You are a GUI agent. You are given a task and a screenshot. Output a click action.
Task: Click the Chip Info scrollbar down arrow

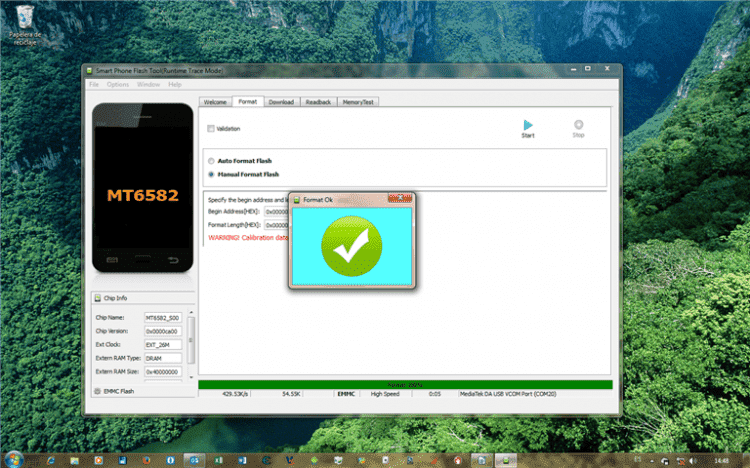[191, 378]
